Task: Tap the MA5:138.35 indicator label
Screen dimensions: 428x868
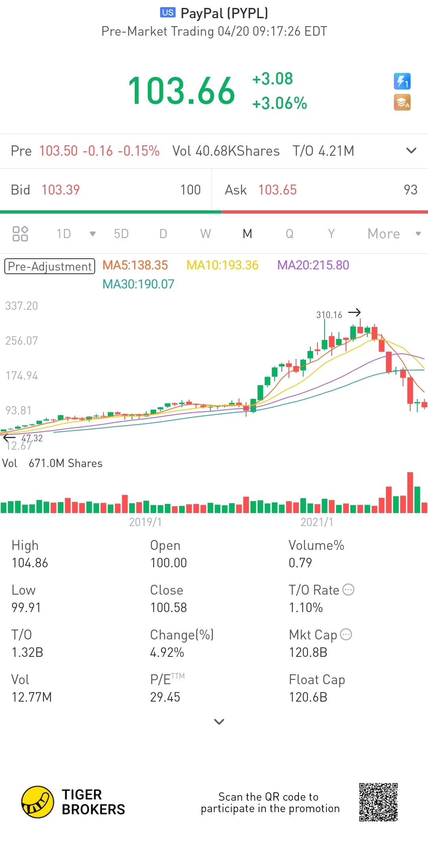Action: (x=135, y=265)
